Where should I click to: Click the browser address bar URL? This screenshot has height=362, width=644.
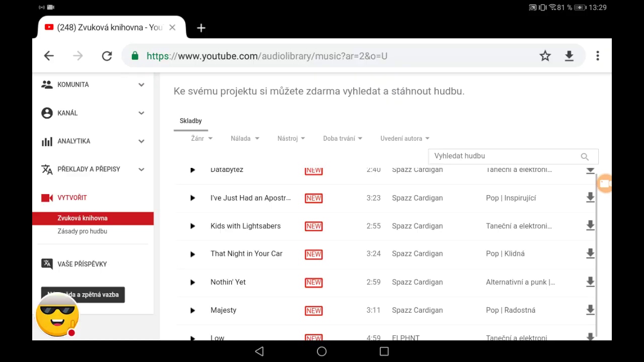pos(267,56)
